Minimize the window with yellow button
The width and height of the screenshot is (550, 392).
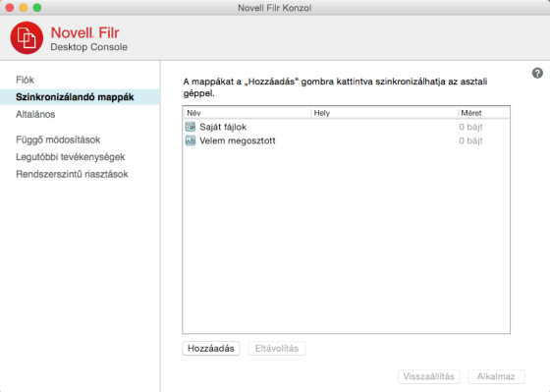(24, 8)
